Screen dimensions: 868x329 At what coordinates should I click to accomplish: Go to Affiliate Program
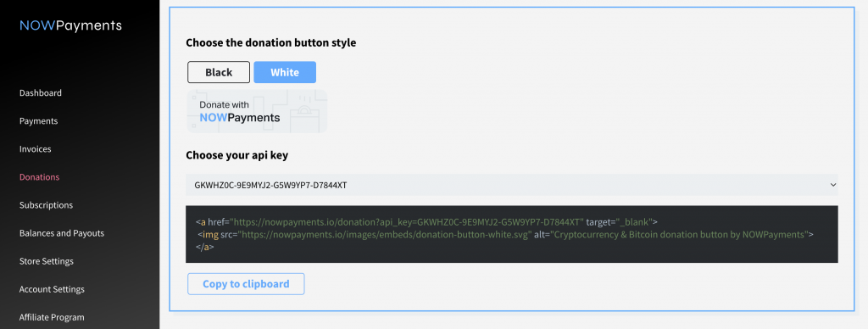click(52, 317)
